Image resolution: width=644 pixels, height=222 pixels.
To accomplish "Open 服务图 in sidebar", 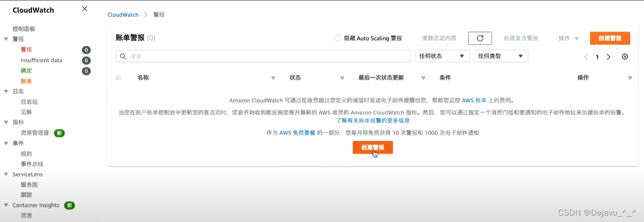I will coord(29,185).
